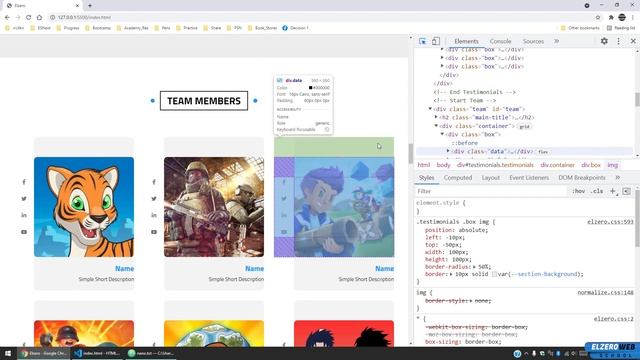Select the End Testimonials comment line
This screenshot has width=640, height=360.
pyautogui.click(x=474, y=92)
